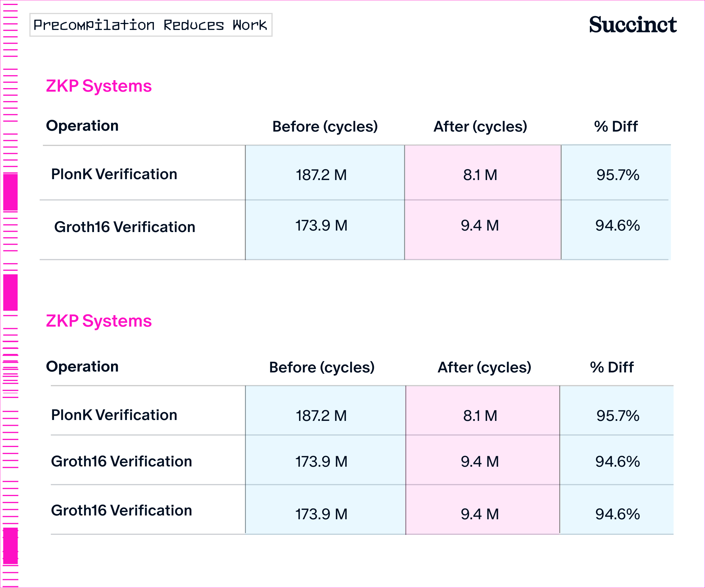The width and height of the screenshot is (705, 588).
Task: Click Operation header in the upper table
Action: click(x=82, y=126)
